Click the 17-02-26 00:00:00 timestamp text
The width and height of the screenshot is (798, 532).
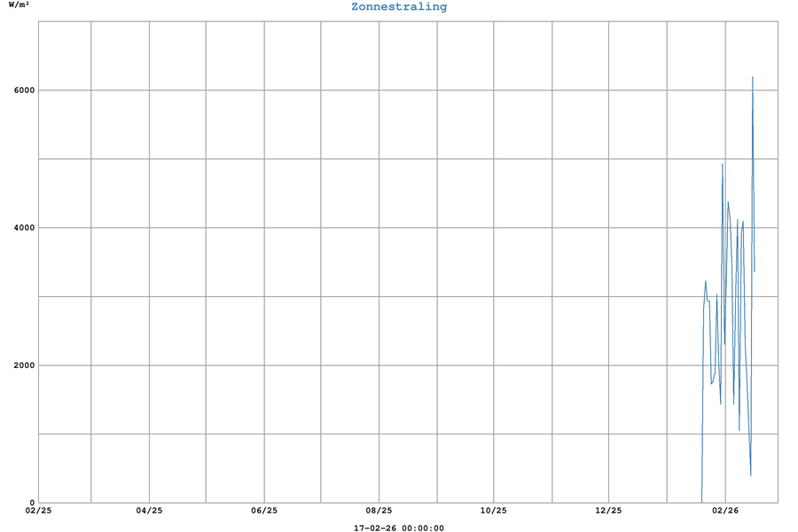point(399,528)
